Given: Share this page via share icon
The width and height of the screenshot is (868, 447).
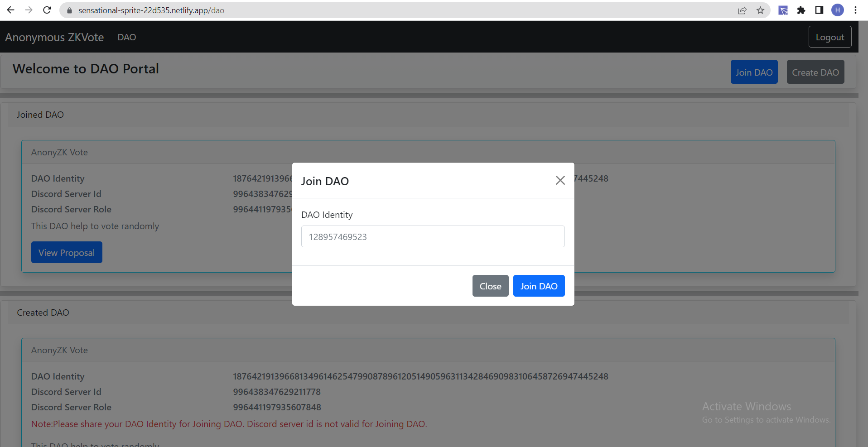Looking at the screenshot, I should point(742,10).
